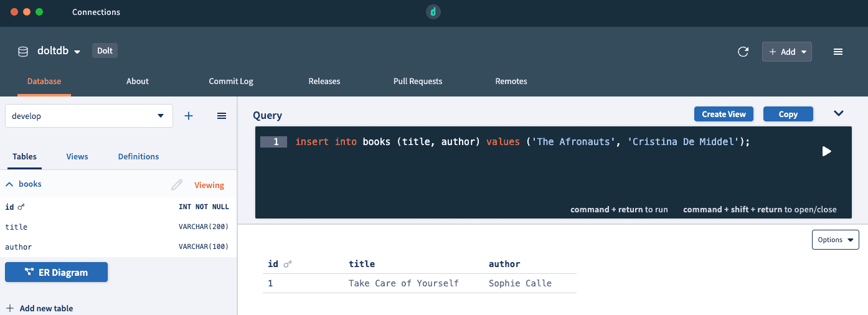
Task: Open the branch options menu icon
Action: pyautogui.click(x=221, y=116)
